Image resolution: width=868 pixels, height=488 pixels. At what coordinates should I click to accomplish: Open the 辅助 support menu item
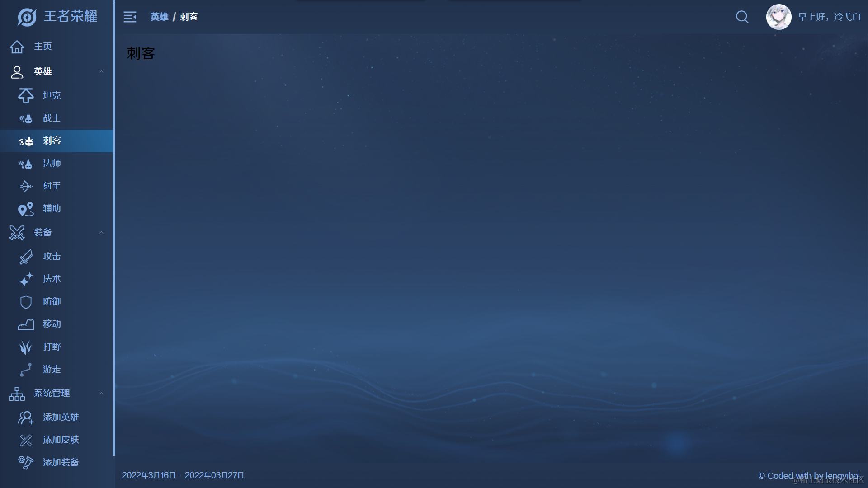(x=52, y=209)
